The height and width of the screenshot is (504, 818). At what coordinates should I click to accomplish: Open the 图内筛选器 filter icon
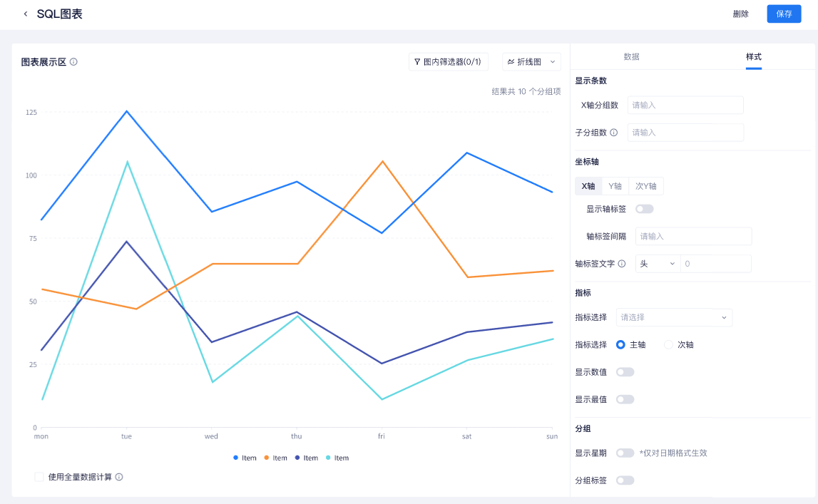tap(417, 61)
